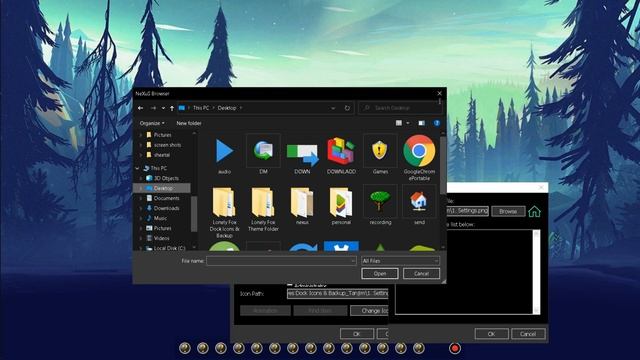Open recent locations dropdown arrow
Viewport: 640px width, 360px height.
(x=163, y=108)
